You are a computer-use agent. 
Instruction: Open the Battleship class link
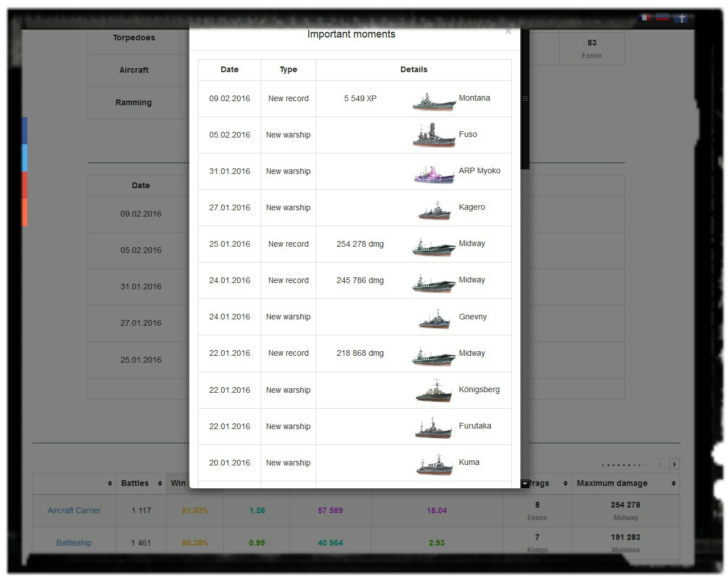pos(74,543)
